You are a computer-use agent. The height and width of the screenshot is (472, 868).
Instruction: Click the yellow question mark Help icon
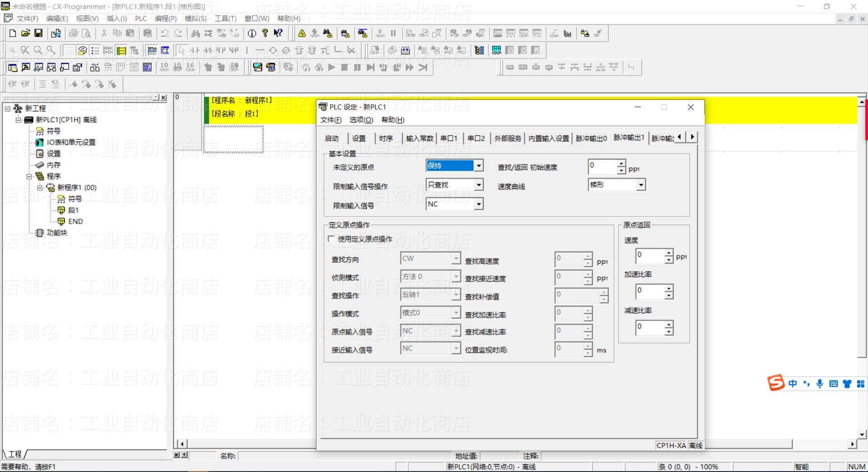click(x=265, y=33)
